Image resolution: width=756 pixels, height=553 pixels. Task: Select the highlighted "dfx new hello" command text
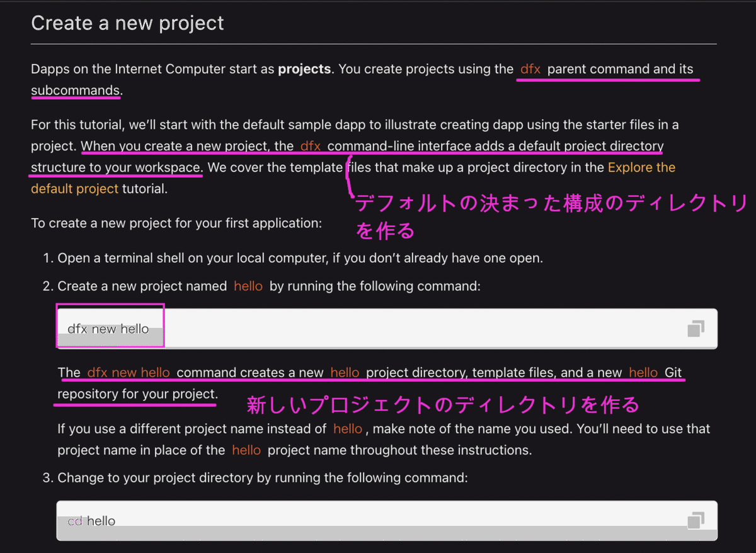(109, 328)
